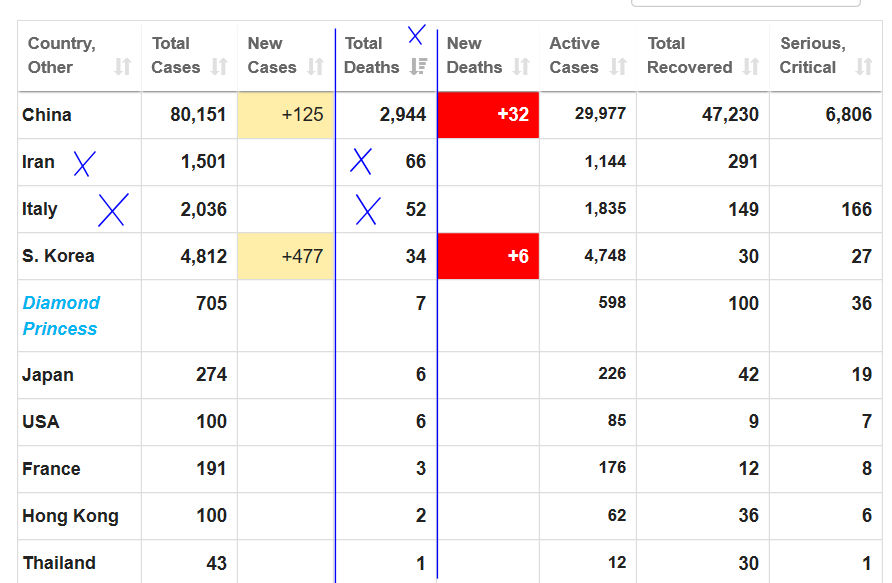892x583 pixels.
Task: Select the red +6 new deaths cell
Action: point(488,256)
